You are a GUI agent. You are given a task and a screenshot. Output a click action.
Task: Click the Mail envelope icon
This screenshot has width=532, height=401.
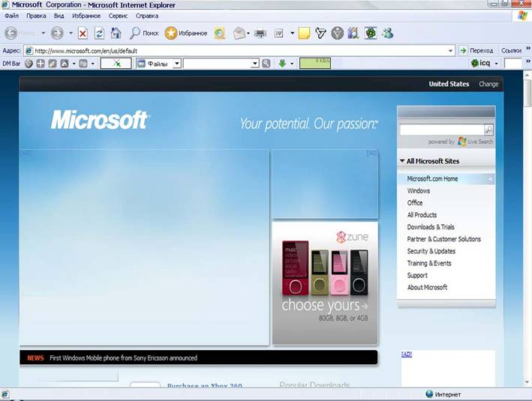point(239,33)
